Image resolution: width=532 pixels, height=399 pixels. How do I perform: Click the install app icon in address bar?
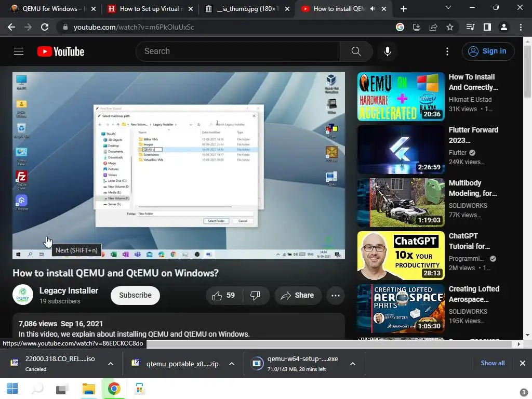pos(416,27)
